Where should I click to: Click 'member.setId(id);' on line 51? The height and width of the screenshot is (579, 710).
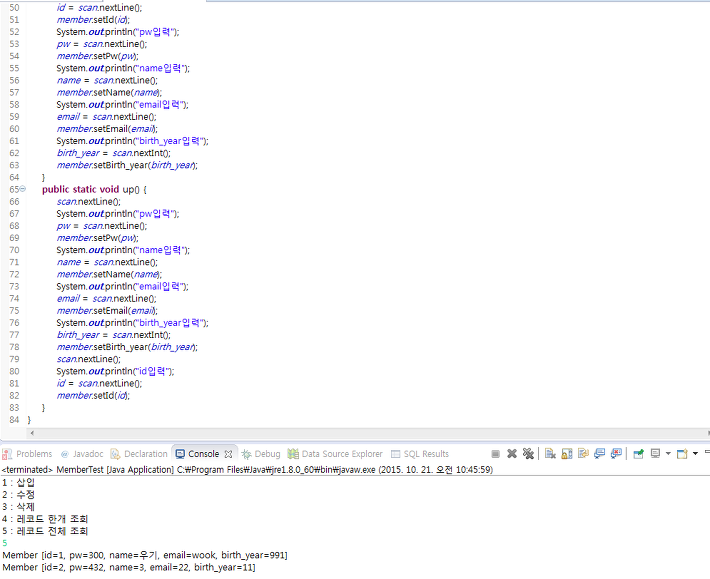pyautogui.click(x=93, y=19)
